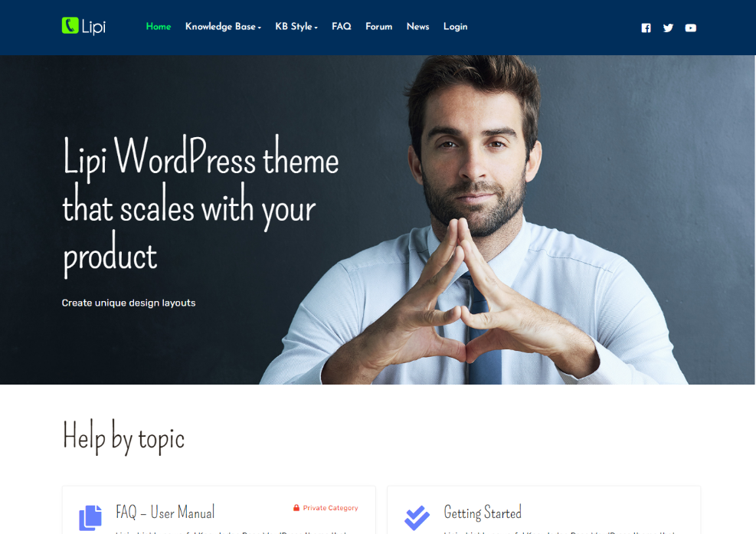Open the FAQ navigation item
Screen dimensions: 756x534
(341, 27)
